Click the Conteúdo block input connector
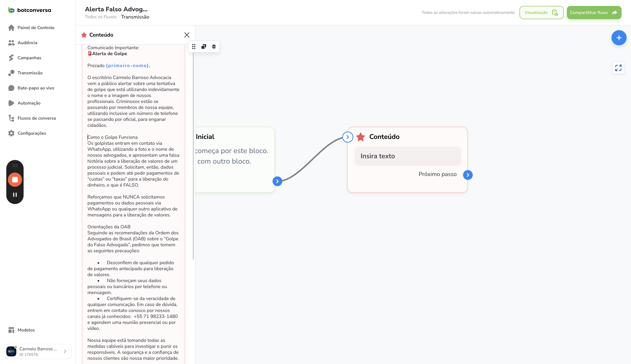 tap(348, 137)
